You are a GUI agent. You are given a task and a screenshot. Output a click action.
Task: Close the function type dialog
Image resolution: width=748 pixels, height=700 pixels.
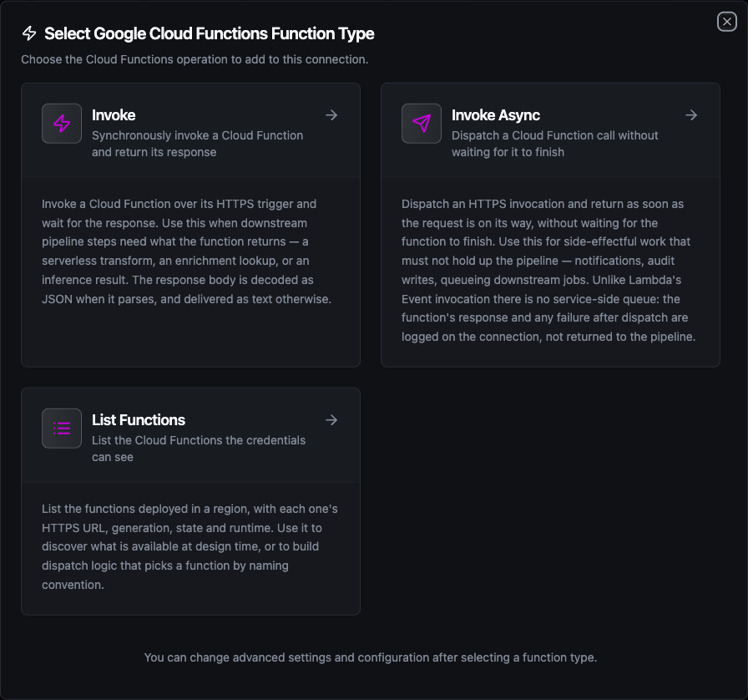pos(726,22)
